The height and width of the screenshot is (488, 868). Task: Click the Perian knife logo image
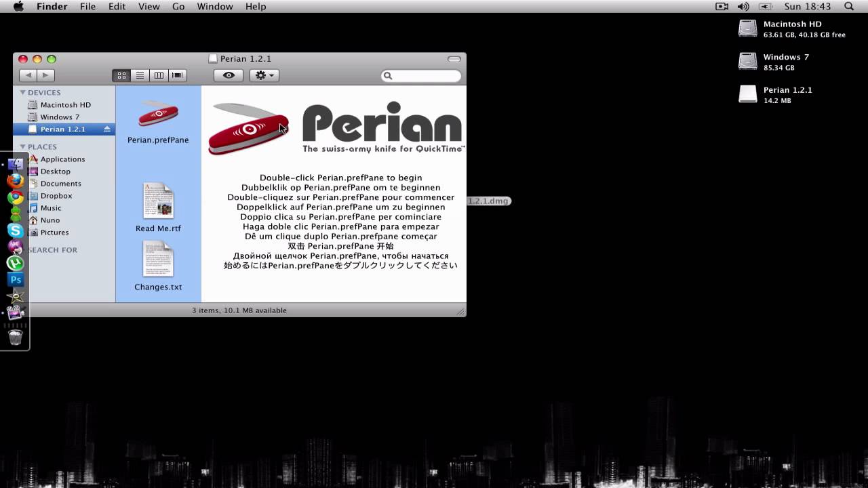coord(248,128)
